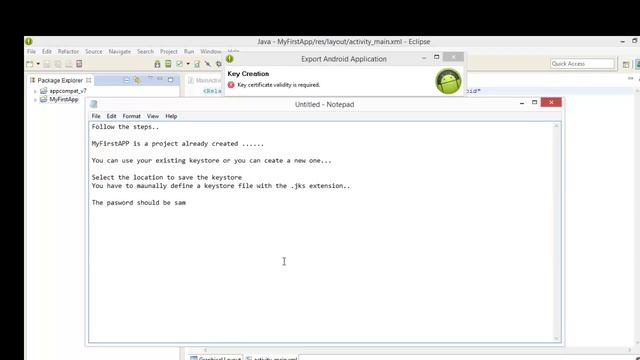Click the toolbar icon right of the XML file icon
Image resolution: width=640 pixels, height=360 pixels.
[208, 64]
